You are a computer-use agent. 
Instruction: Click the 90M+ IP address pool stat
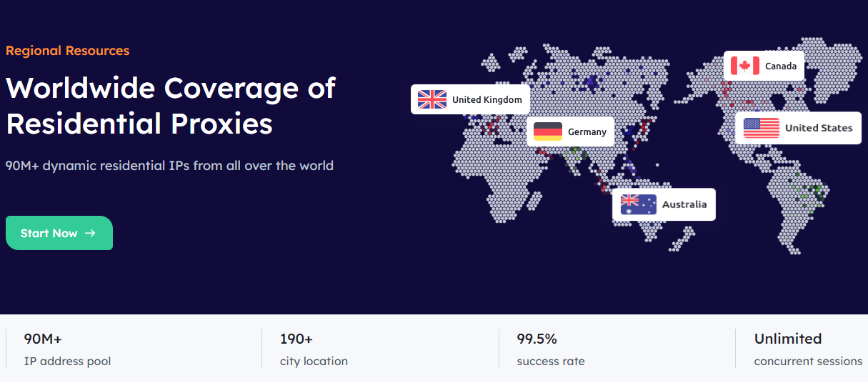point(67,349)
